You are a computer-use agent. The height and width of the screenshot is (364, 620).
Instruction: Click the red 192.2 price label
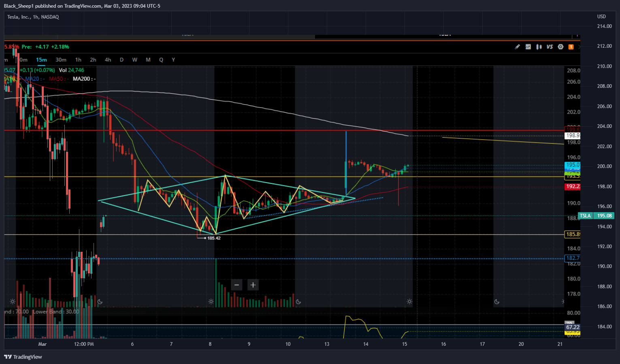[x=573, y=187]
